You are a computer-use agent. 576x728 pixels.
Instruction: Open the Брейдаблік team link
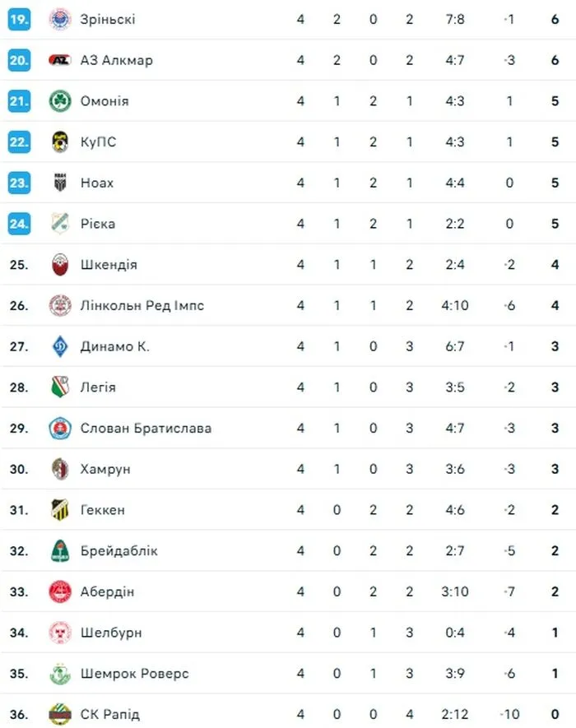click(118, 550)
